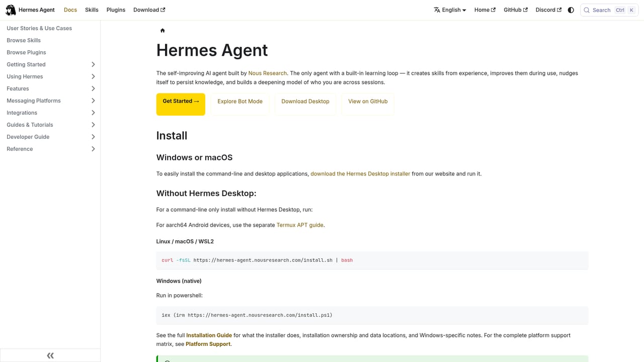Open the Termux APT guide link

pos(300,225)
